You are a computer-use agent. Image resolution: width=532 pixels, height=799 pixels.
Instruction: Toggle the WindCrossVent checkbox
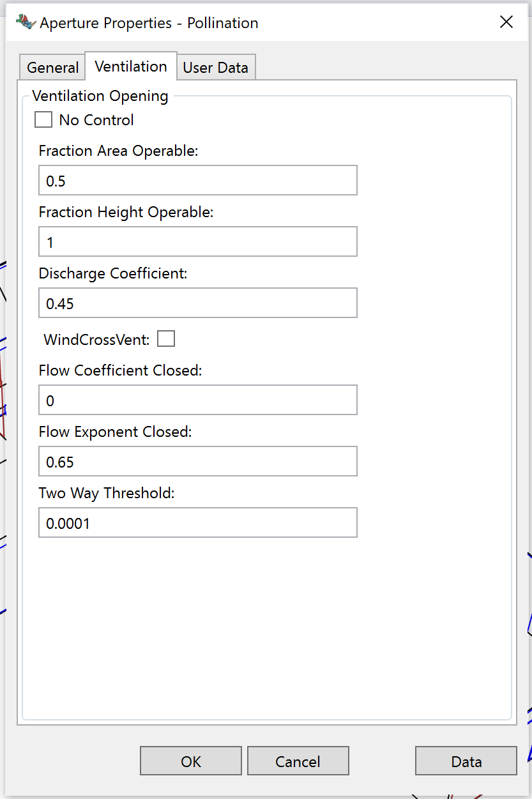click(x=166, y=339)
